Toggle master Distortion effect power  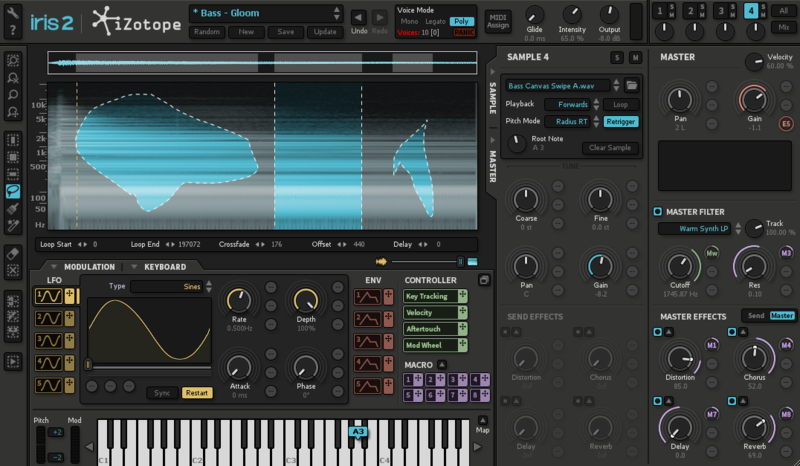[x=658, y=332]
